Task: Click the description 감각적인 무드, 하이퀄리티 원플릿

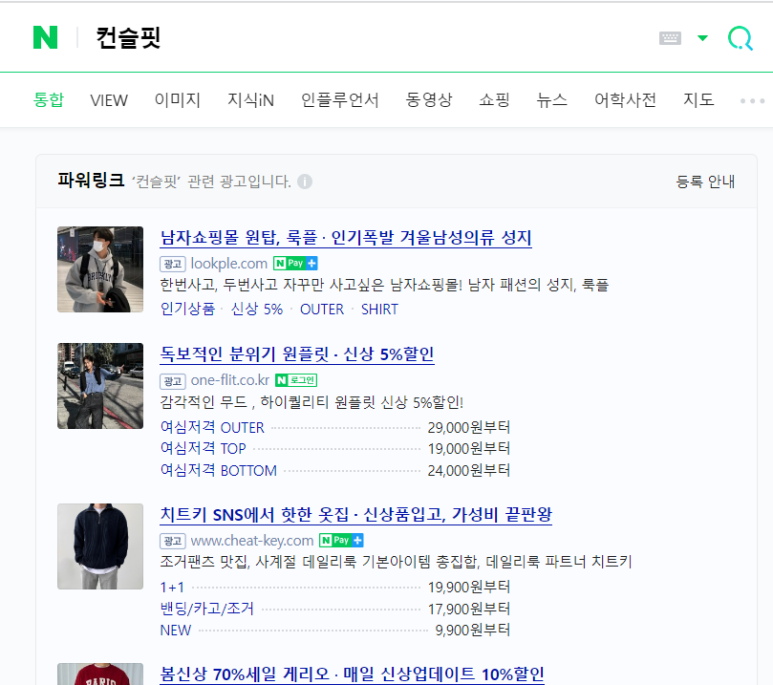Action: click(312, 402)
